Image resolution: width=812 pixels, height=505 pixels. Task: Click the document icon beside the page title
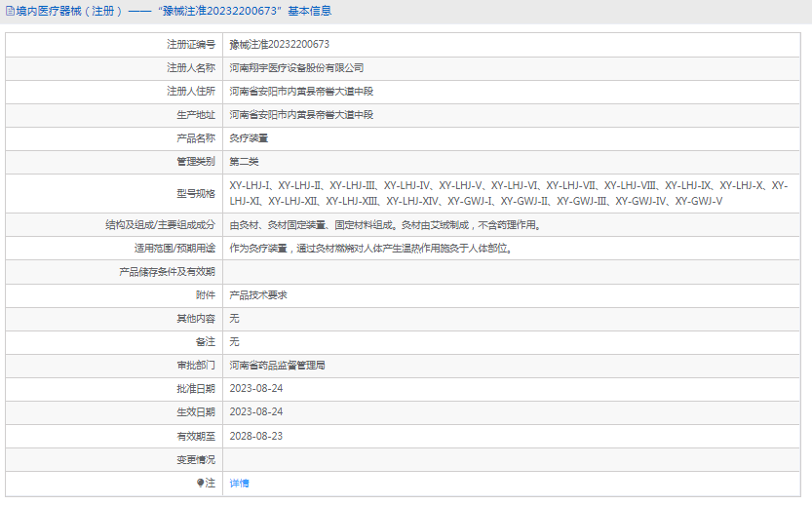click(10, 11)
